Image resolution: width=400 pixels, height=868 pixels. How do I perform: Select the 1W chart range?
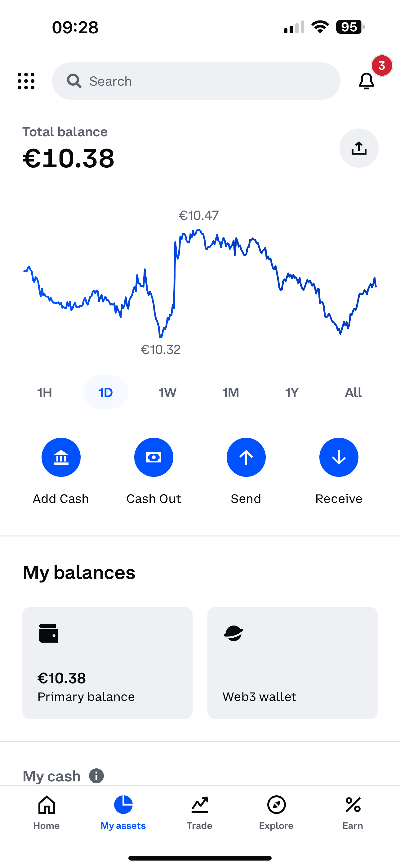168,392
